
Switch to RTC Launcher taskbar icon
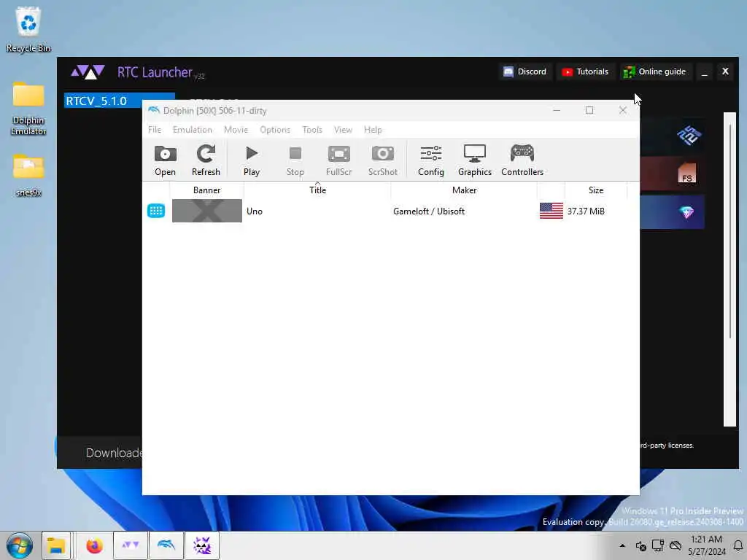point(130,545)
